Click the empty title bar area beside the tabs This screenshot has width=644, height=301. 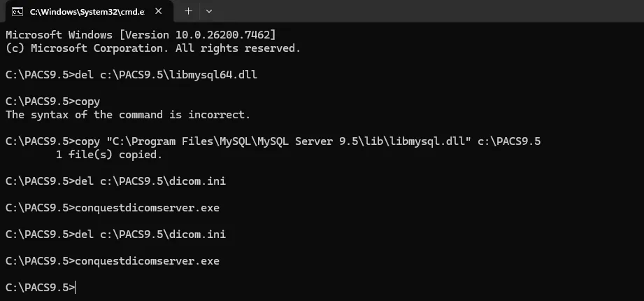coord(420,11)
